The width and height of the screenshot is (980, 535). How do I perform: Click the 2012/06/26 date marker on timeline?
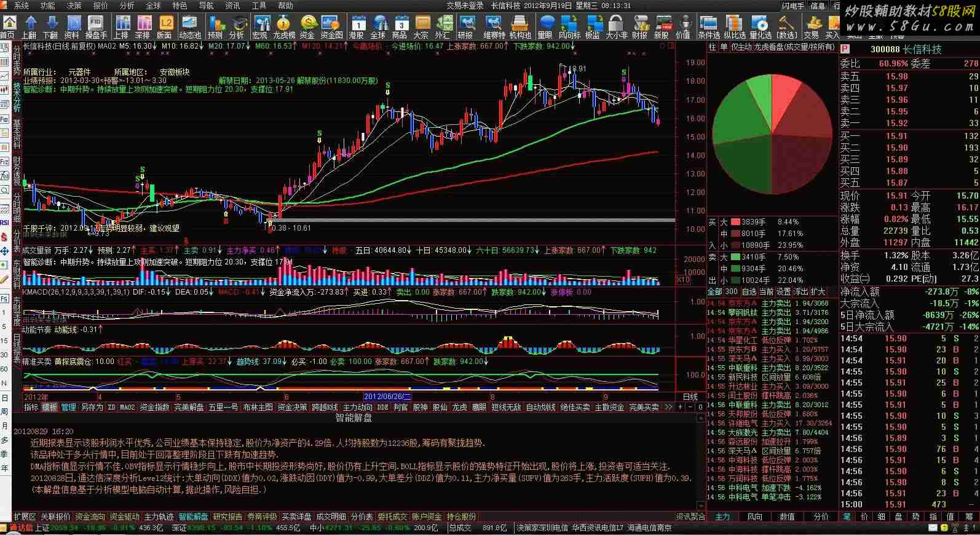pos(387,397)
